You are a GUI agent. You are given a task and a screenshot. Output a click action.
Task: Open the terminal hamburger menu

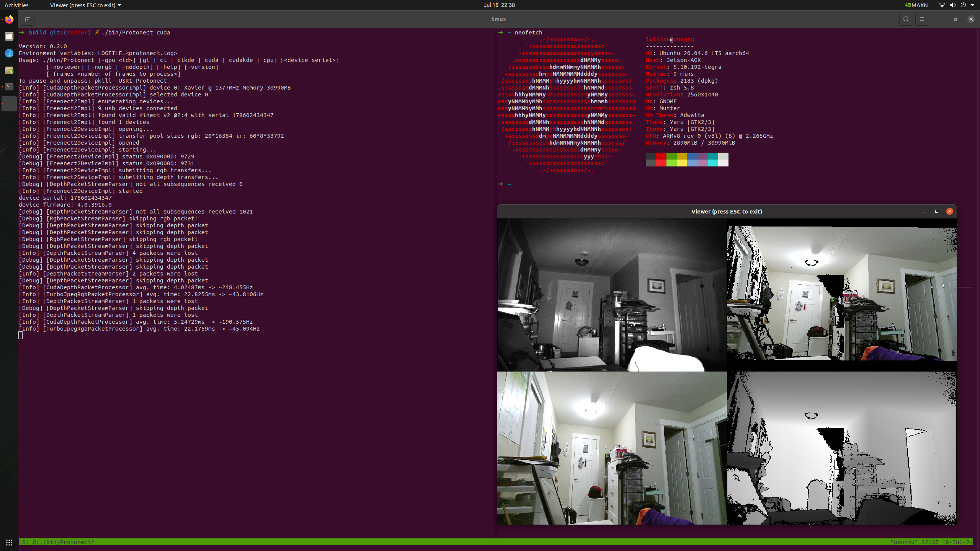pyautogui.click(x=922, y=19)
